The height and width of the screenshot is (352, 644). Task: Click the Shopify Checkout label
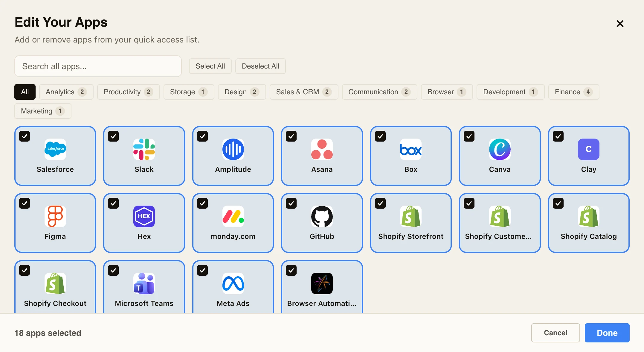pyautogui.click(x=55, y=304)
